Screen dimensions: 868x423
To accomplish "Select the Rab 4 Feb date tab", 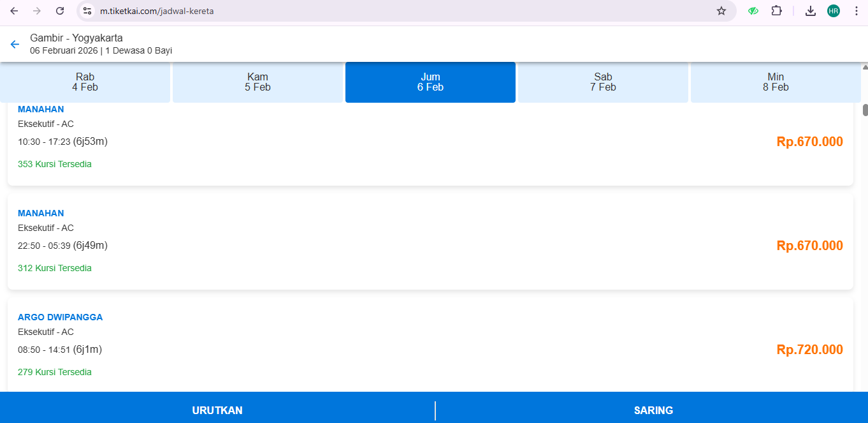I will pos(85,82).
